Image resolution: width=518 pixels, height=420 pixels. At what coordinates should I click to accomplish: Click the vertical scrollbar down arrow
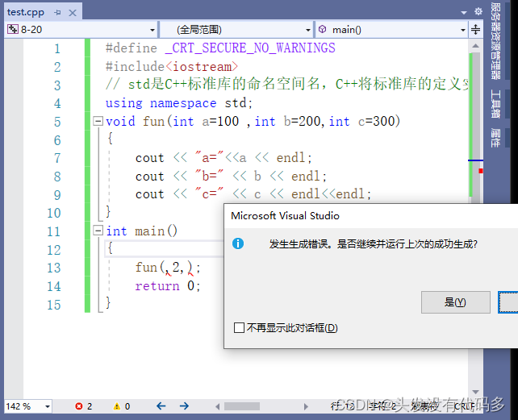476,392
